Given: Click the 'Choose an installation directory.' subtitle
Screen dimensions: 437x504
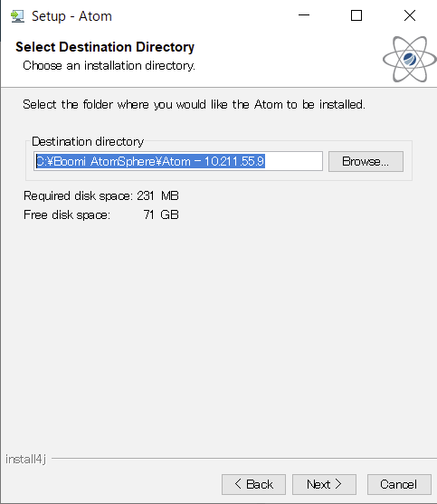Looking at the screenshot, I should (109, 65).
